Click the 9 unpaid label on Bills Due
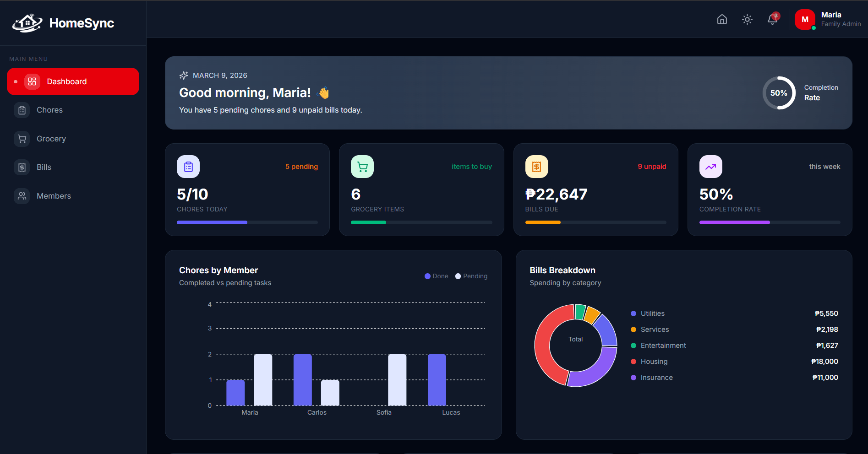The width and height of the screenshot is (868, 454). point(651,166)
